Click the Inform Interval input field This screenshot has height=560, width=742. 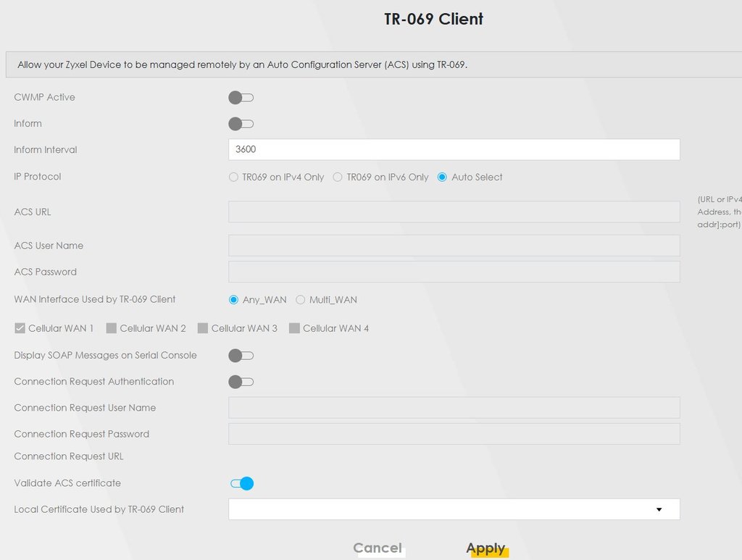click(454, 149)
